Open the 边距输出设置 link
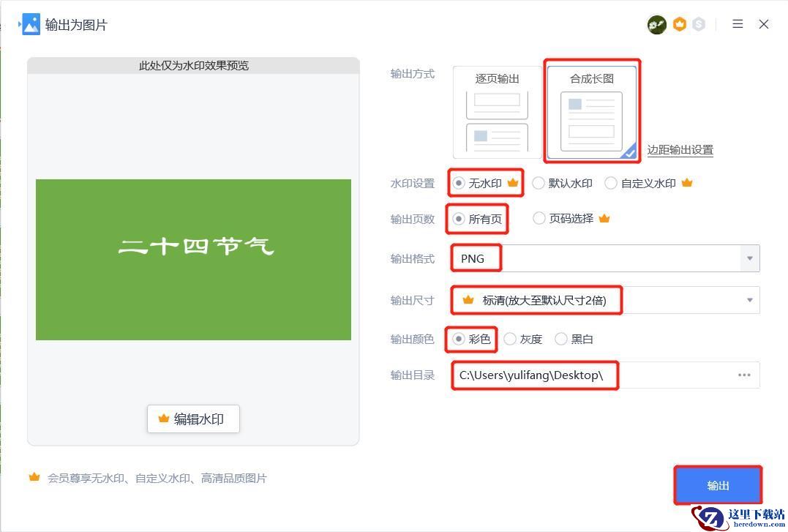 [x=680, y=150]
